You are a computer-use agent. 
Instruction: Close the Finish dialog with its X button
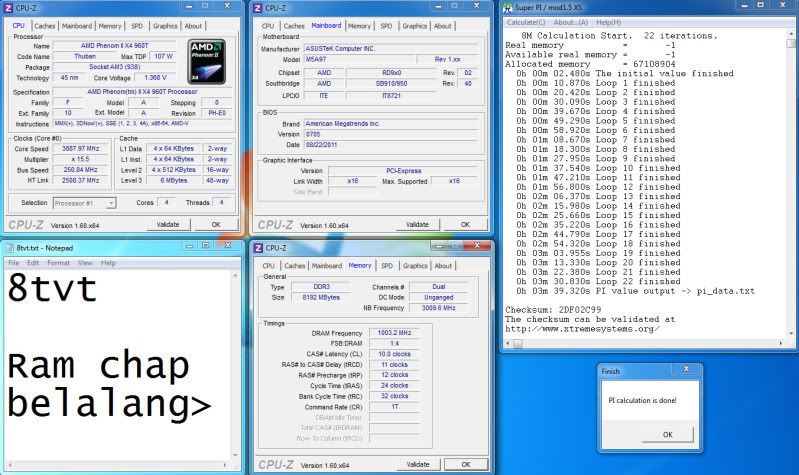686,369
